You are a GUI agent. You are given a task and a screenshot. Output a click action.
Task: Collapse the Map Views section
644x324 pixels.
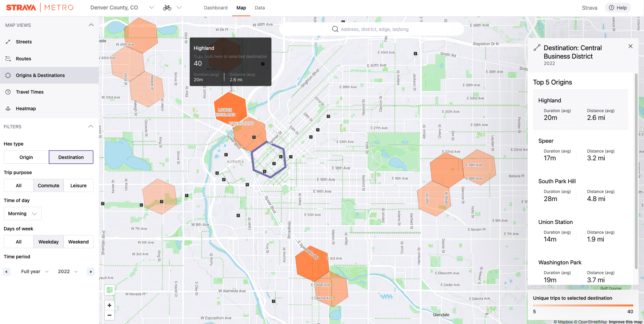click(x=91, y=25)
